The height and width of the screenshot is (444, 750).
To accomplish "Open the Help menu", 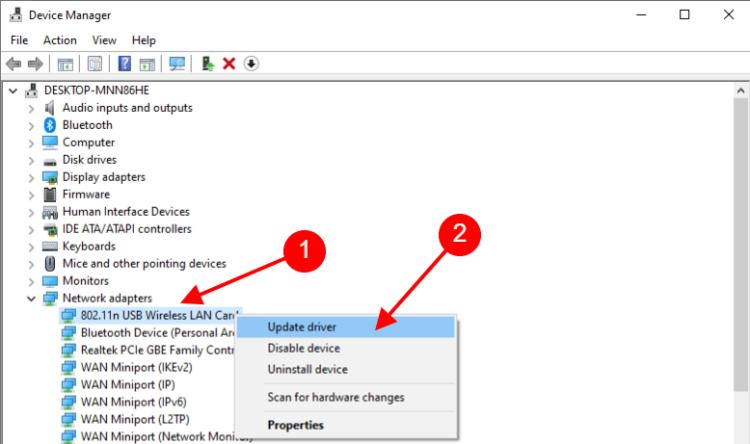I will coord(143,40).
